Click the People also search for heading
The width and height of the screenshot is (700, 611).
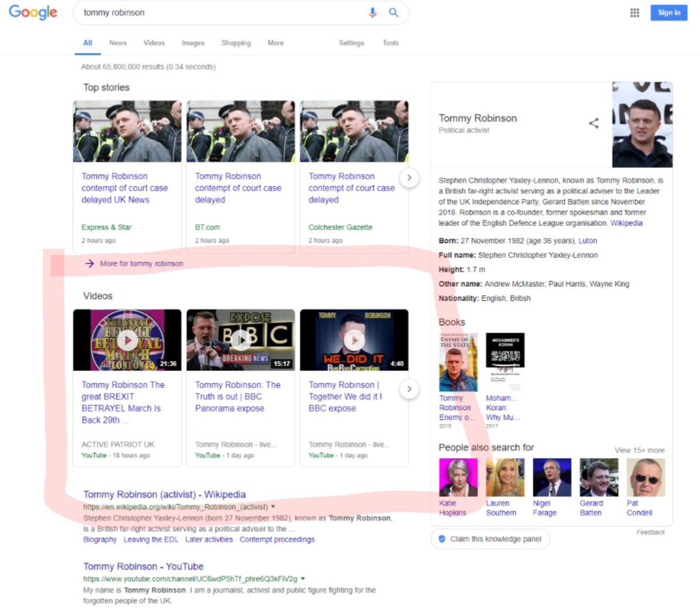(487, 448)
